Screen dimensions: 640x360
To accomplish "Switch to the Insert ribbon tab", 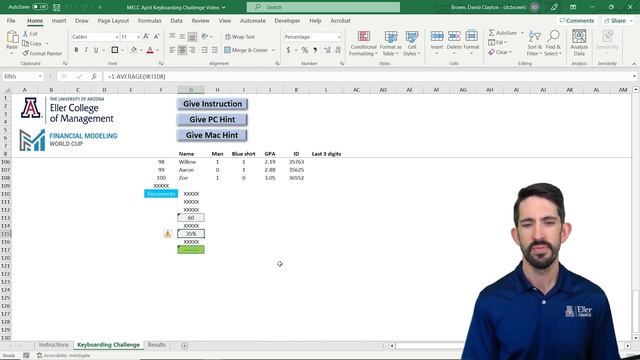I will (x=59, y=20).
